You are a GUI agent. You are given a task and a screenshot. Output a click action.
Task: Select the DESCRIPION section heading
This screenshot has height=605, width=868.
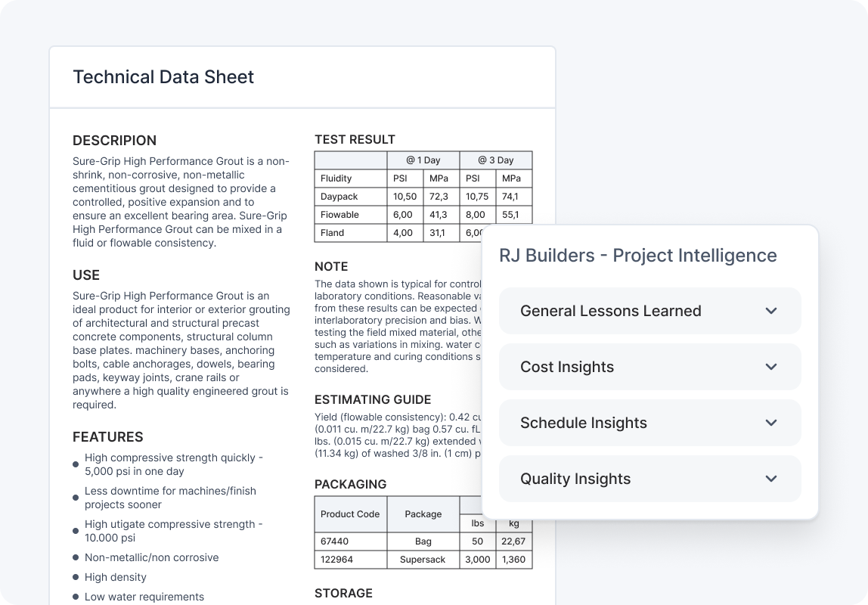coord(114,141)
